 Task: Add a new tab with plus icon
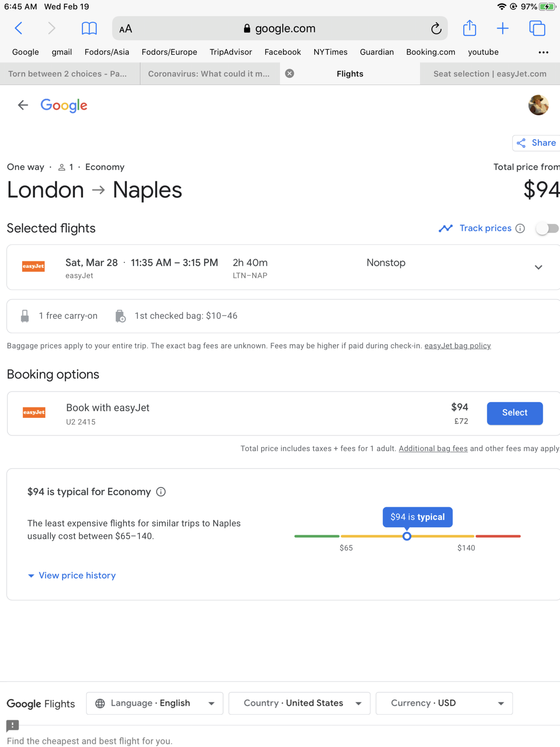(503, 28)
